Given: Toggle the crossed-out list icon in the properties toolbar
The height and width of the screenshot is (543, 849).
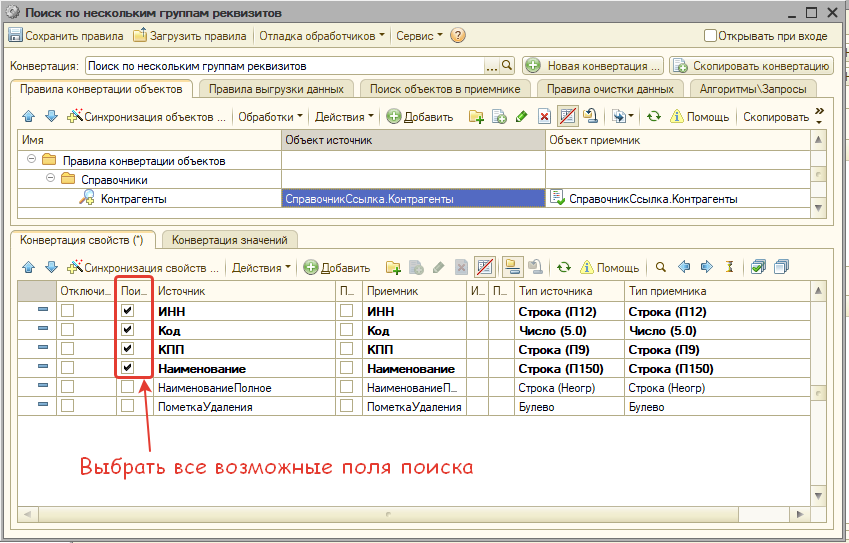Looking at the screenshot, I should (x=485, y=267).
